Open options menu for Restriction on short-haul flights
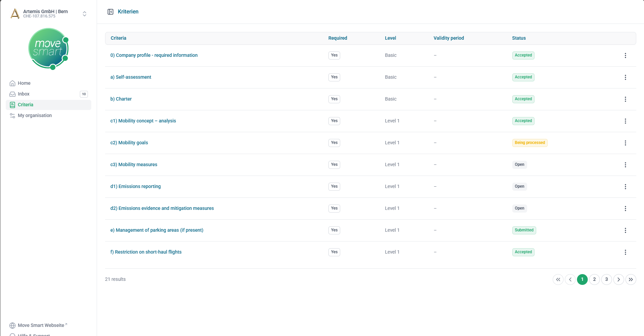 click(625, 252)
